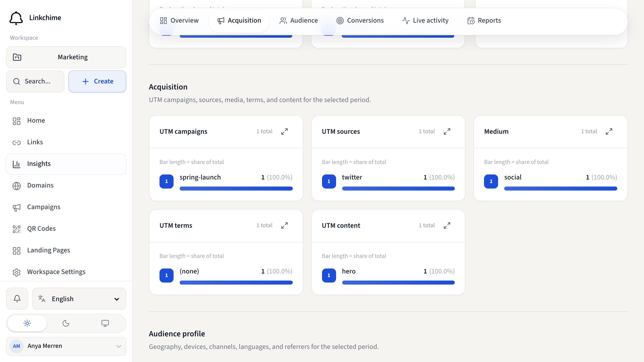644x362 pixels.
Task: Click the spring-launch share bar
Action: (236, 189)
